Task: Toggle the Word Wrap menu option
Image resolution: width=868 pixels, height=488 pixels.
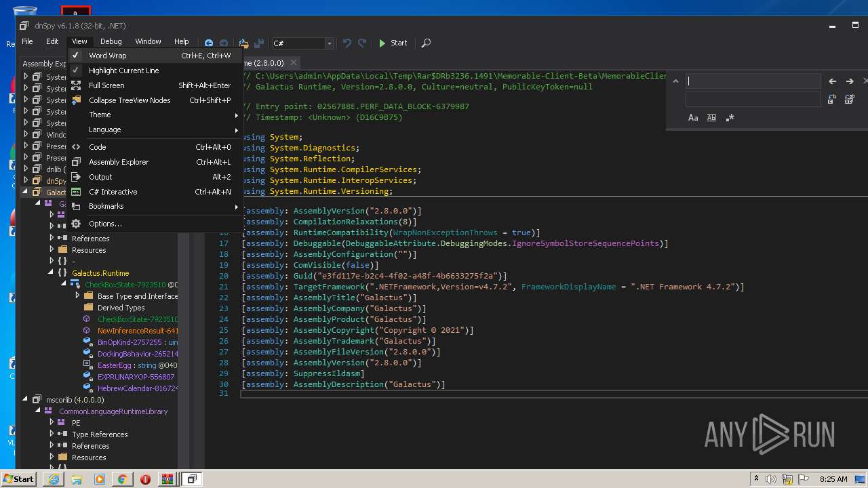Action: (x=155, y=56)
